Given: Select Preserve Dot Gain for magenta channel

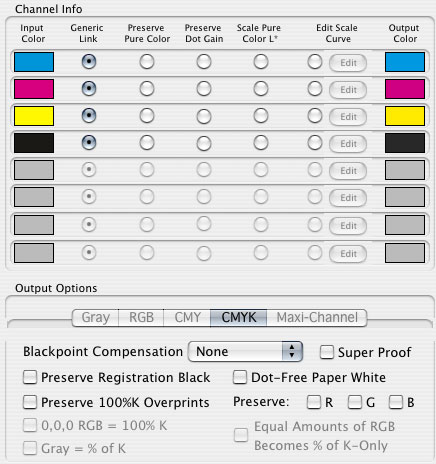Looking at the screenshot, I should [204, 89].
